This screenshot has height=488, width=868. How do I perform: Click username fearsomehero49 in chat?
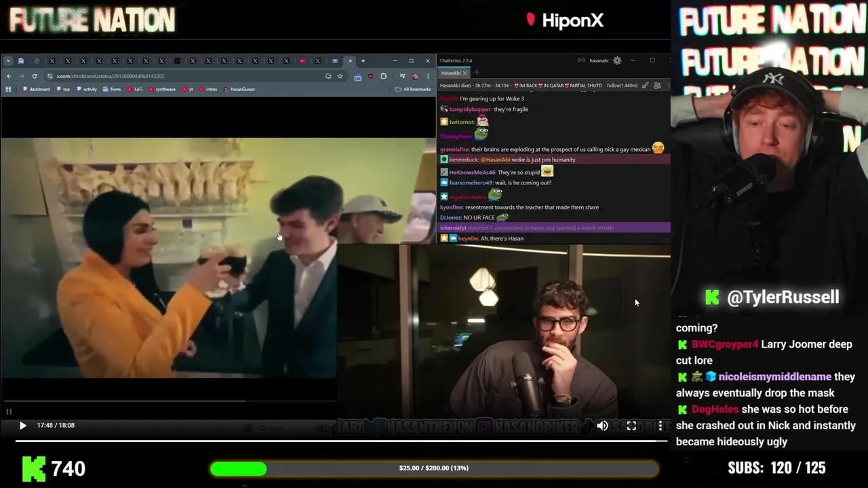471,183
